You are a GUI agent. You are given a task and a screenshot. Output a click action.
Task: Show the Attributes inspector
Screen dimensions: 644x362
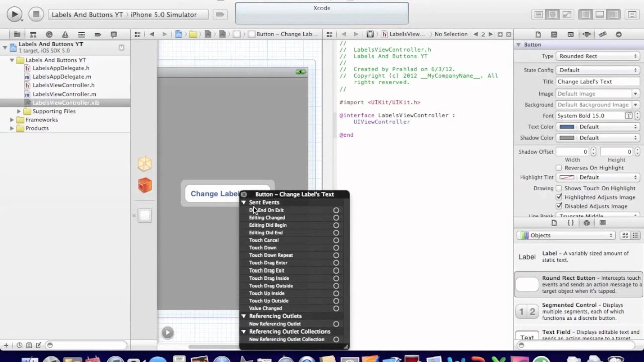pyautogui.click(x=587, y=34)
